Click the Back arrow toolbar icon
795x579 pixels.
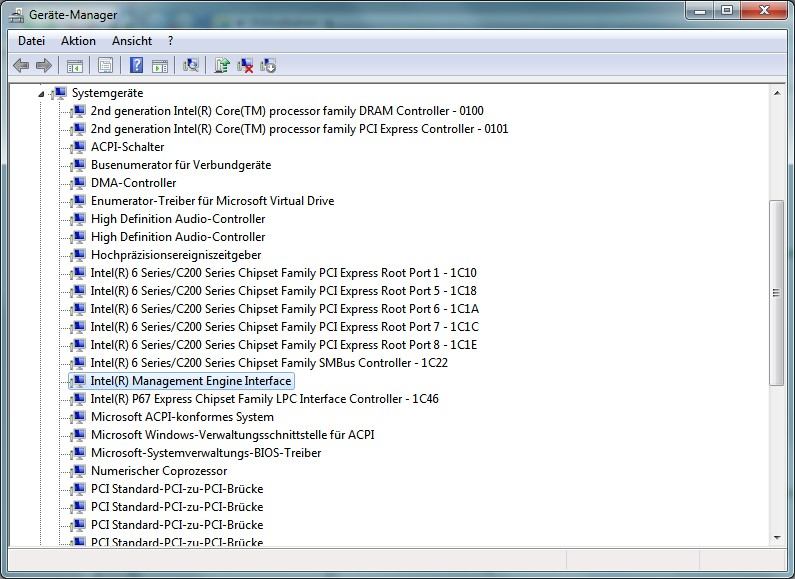pyautogui.click(x=21, y=65)
